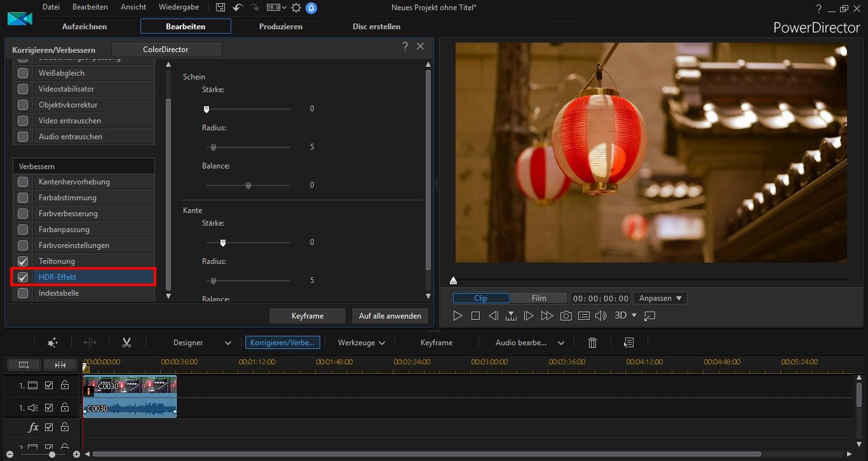Enable the Objektivkorrektur checkbox
The image size is (868, 461).
coord(23,105)
